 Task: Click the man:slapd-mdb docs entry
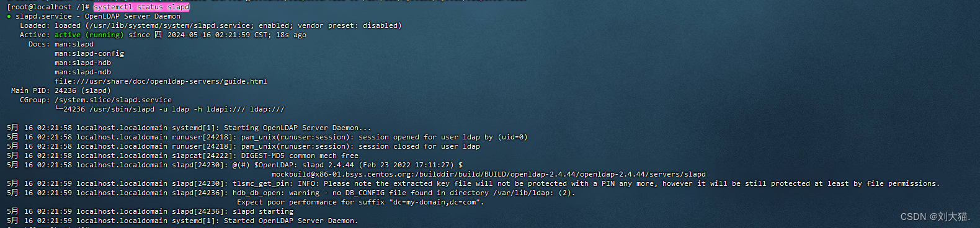[x=82, y=72]
